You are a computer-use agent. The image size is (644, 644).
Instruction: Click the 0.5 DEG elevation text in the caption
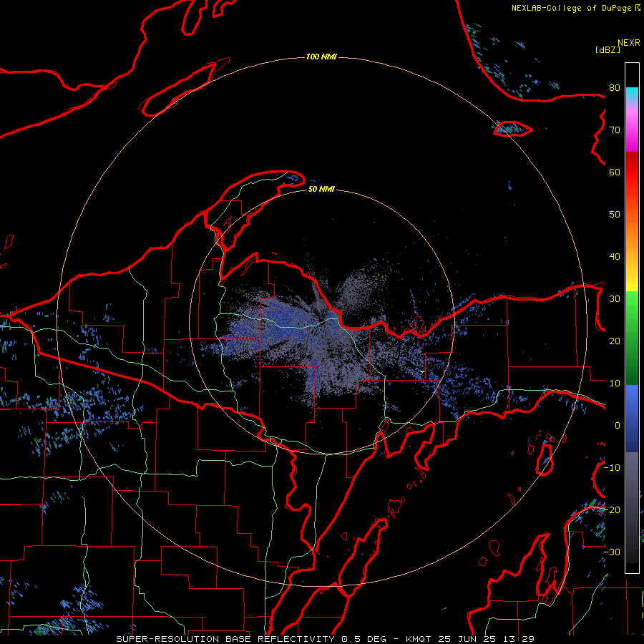[364, 639]
